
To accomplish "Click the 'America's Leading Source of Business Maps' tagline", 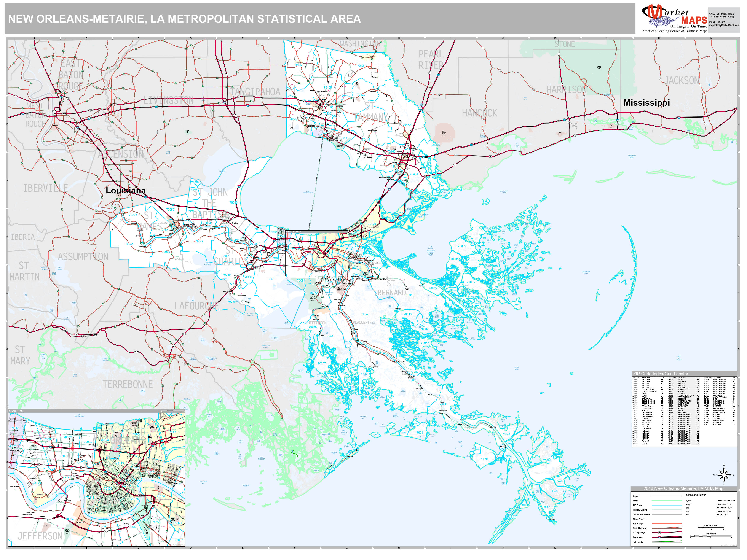I will click(674, 31).
